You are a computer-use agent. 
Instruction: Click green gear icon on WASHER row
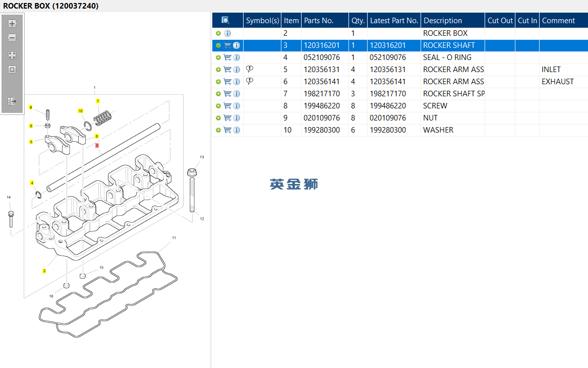click(x=218, y=130)
